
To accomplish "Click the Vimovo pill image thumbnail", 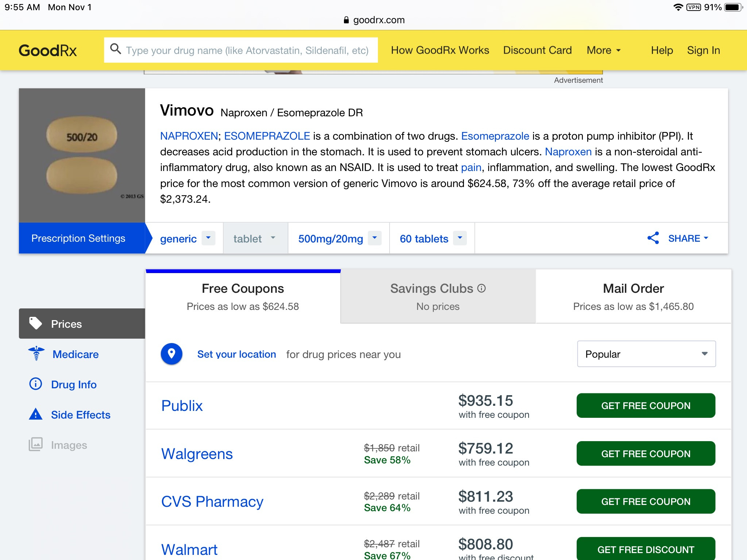I will click(x=82, y=155).
